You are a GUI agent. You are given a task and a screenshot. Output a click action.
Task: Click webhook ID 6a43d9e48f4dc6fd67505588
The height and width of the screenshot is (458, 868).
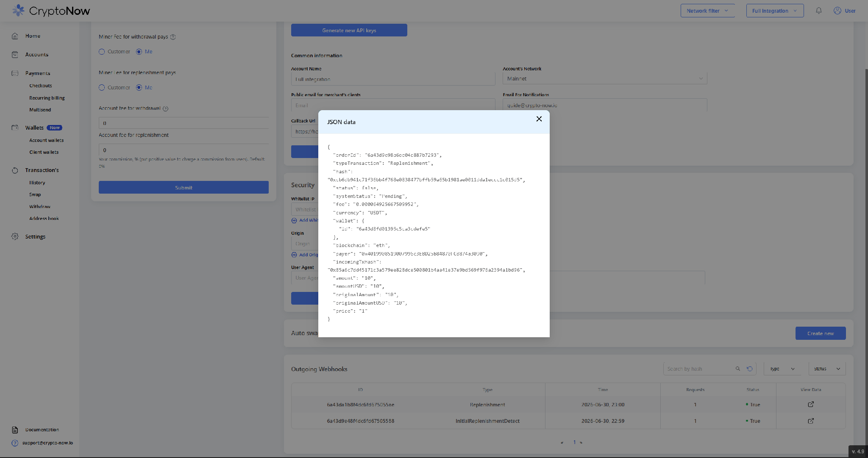(x=360, y=421)
